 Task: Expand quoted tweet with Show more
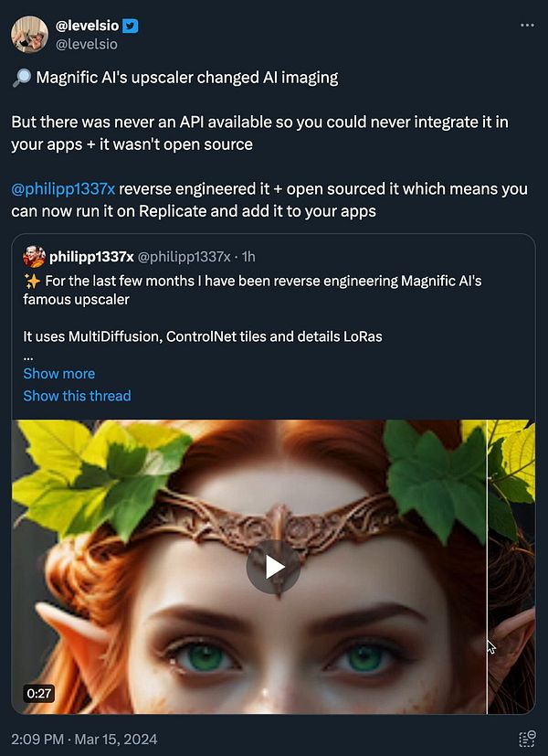[58, 373]
